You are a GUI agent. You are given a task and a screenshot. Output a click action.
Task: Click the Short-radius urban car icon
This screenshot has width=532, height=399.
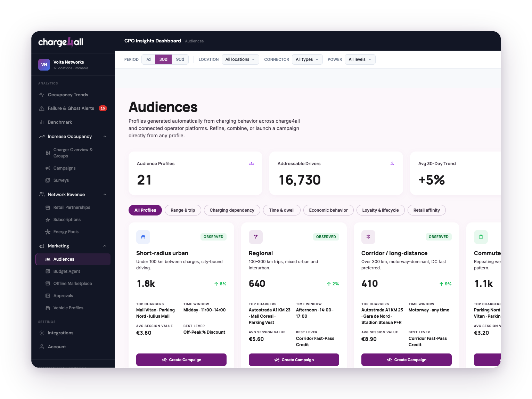pyautogui.click(x=143, y=237)
